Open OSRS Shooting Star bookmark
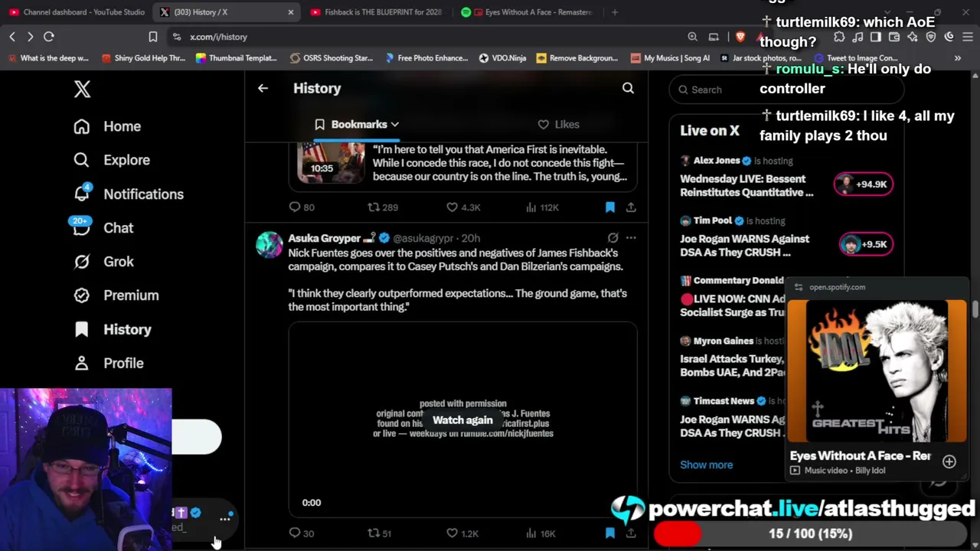 332,58
